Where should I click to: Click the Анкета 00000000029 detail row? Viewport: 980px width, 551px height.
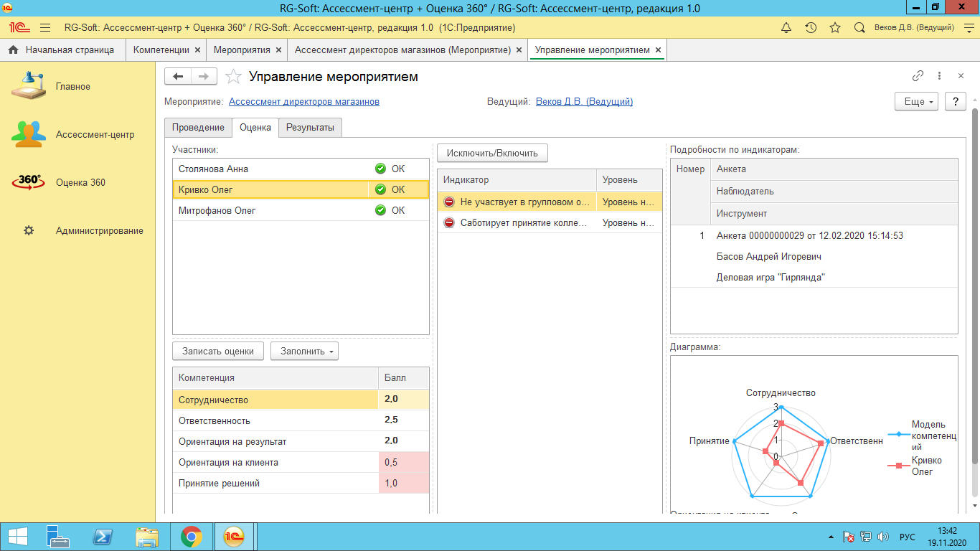click(x=814, y=236)
